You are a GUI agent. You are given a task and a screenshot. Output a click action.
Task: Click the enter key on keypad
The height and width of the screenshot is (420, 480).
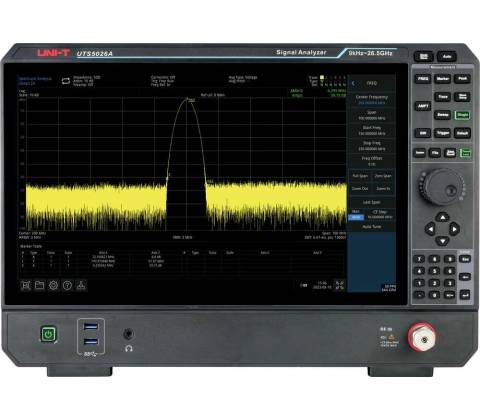[465, 295]
